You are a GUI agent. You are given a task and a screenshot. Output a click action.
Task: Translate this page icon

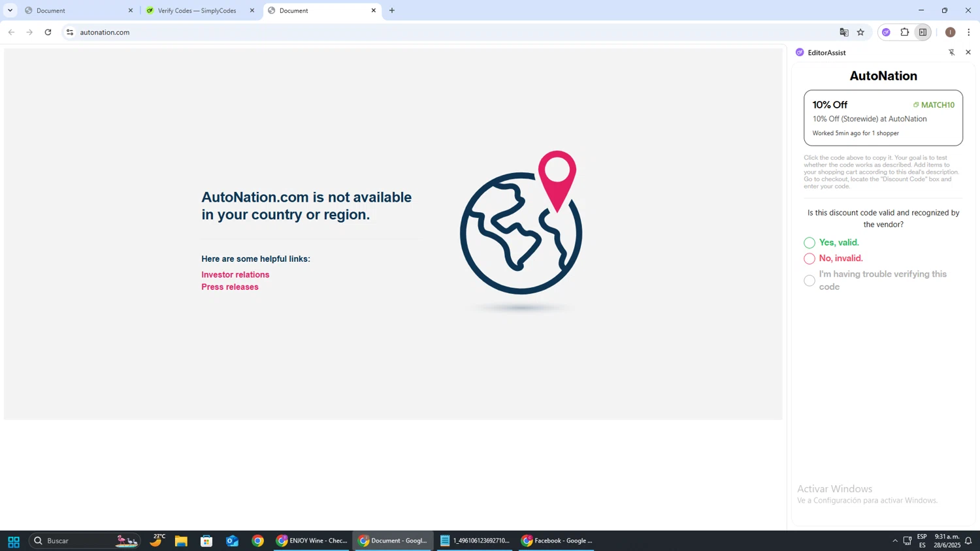click(844, 32)
